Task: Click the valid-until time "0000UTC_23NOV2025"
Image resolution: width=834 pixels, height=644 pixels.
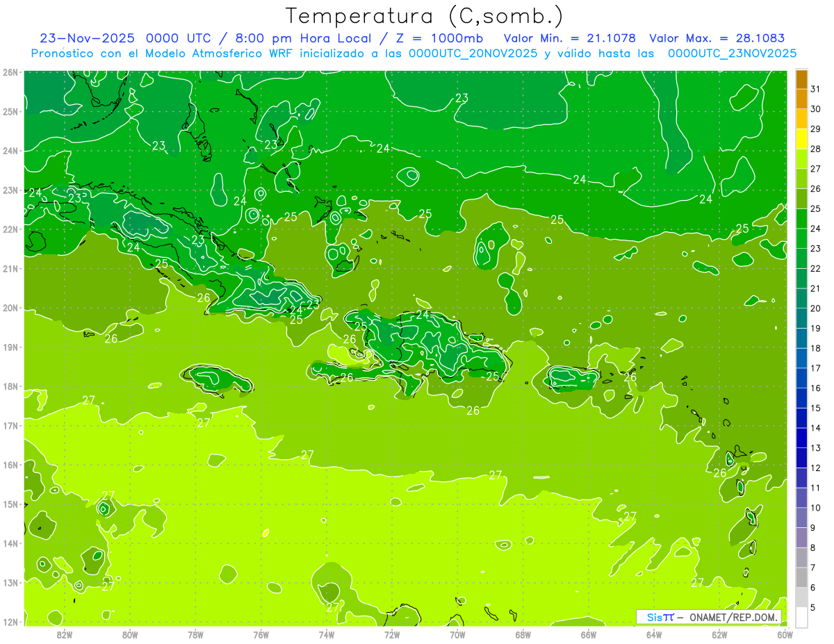Action: [732, 53]
